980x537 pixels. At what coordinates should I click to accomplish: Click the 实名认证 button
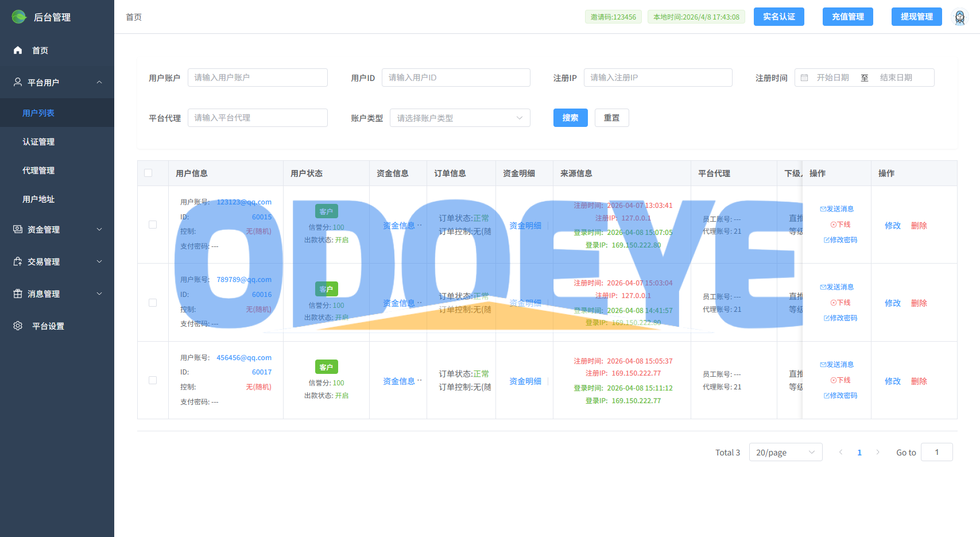tap(779, 17)
